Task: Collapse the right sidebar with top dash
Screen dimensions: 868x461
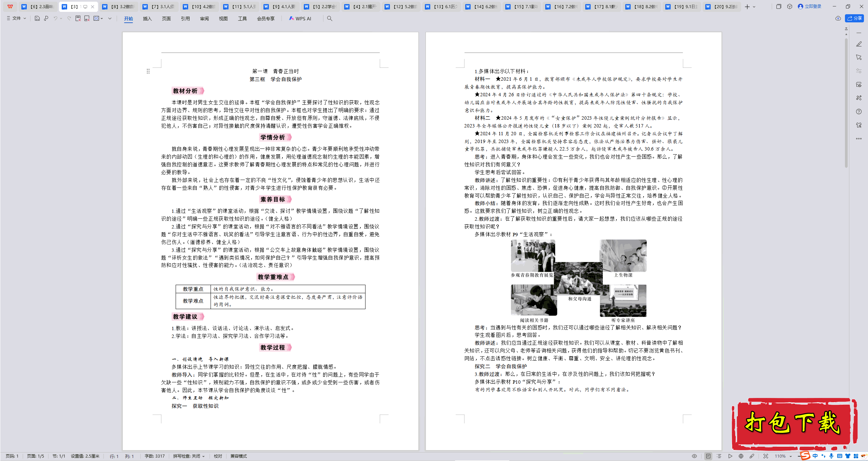Action: (x=859, y=33)
